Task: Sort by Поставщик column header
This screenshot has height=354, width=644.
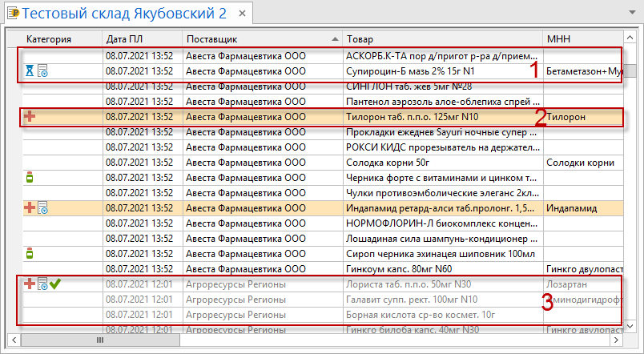Action: [263, 39]
